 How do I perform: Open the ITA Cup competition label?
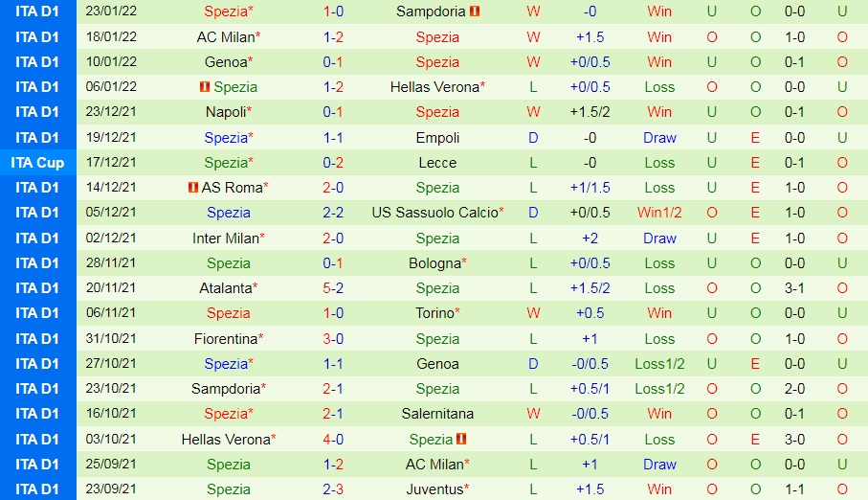tap(38, 163)
